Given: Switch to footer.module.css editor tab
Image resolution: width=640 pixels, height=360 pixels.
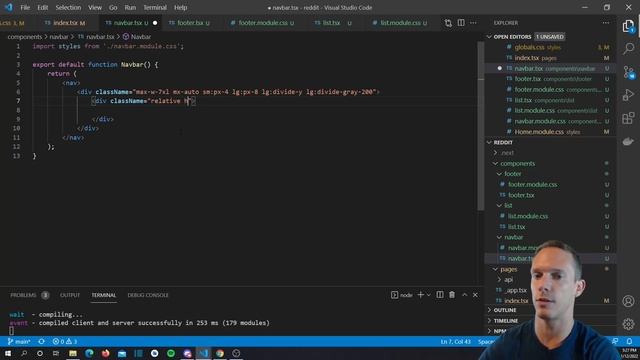Looking at the screenshot, I should coord(263,23).
